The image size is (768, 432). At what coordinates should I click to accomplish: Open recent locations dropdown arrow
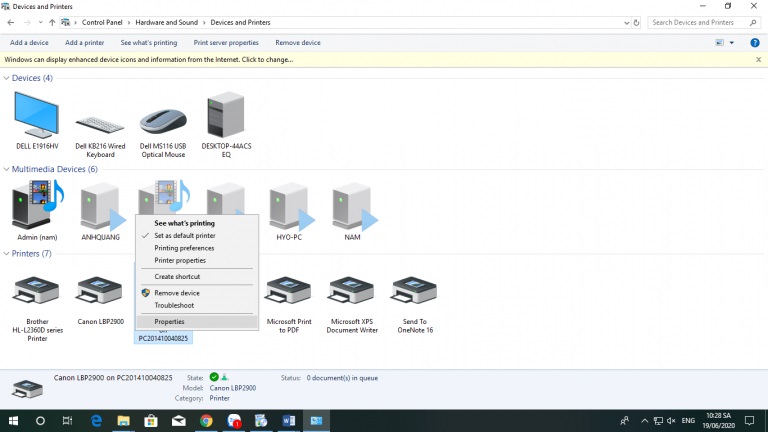pos(40,23)
